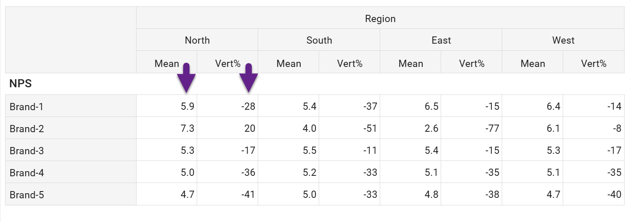
Task: Select the Brand-5 West Vert% cell -40
Action: tap(613, 195)
